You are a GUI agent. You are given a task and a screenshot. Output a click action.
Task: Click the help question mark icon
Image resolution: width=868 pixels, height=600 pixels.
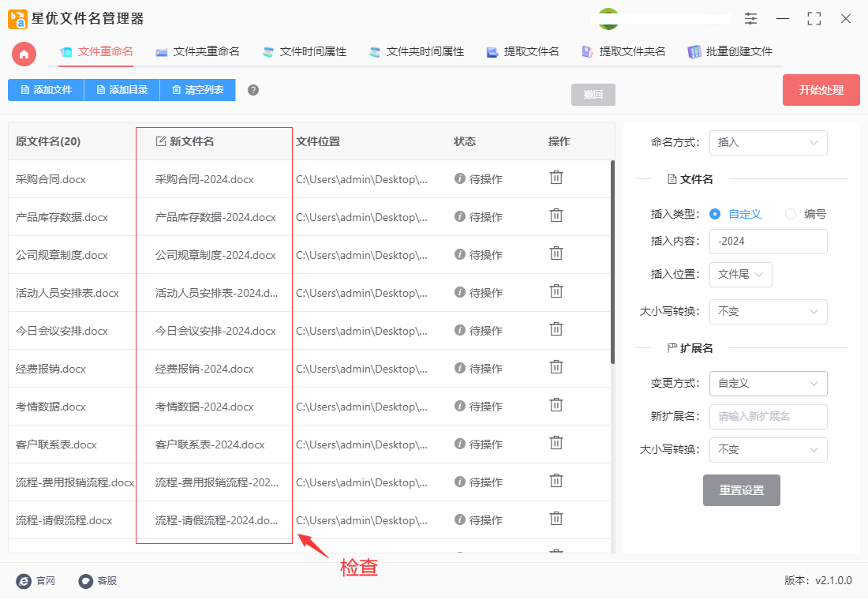(x=253, y=90)
